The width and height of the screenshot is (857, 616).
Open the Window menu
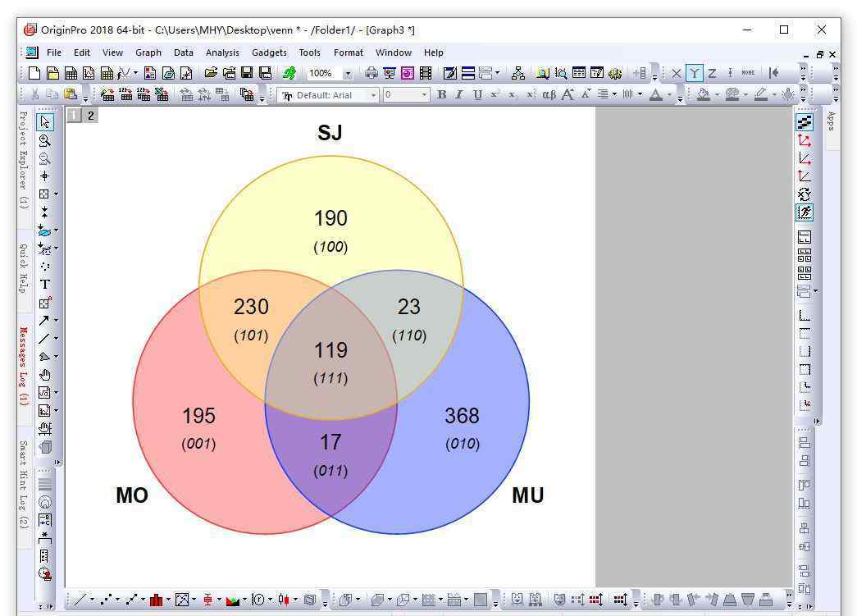[x=393, y=52]
